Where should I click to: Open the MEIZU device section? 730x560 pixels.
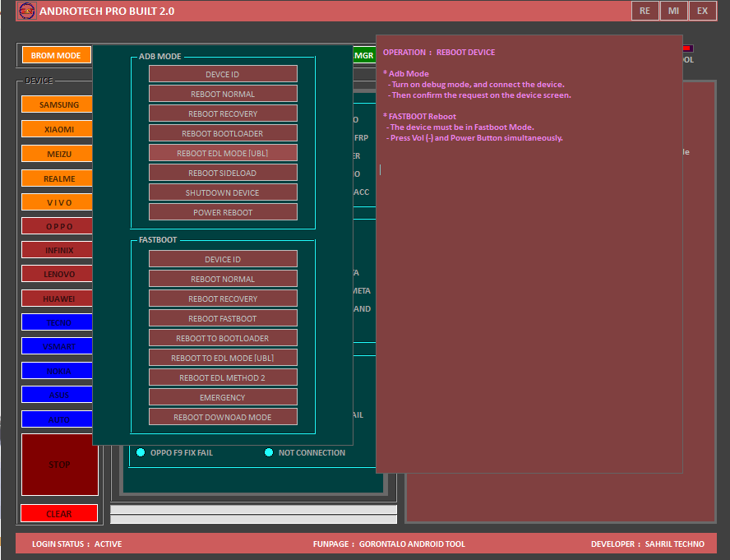(x=58, y=153)
